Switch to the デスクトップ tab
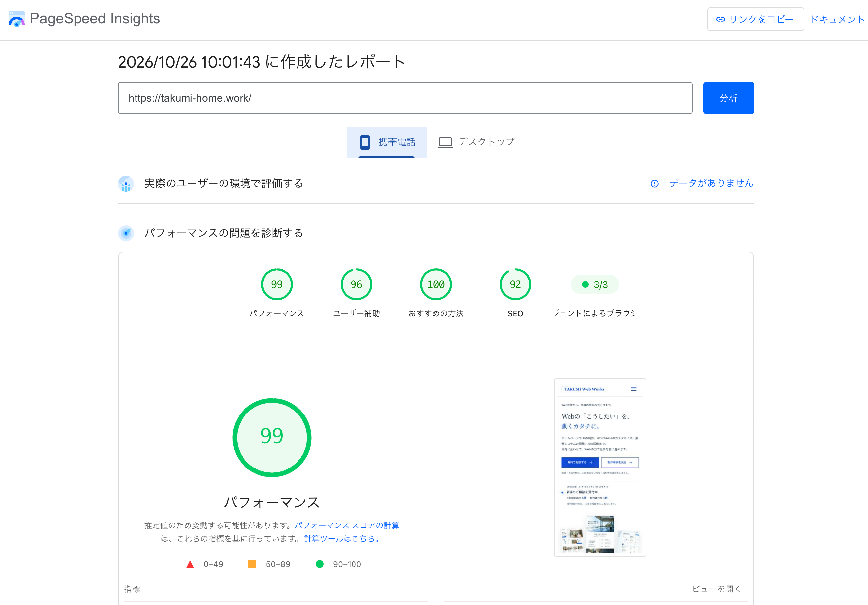 pos(476,142)
